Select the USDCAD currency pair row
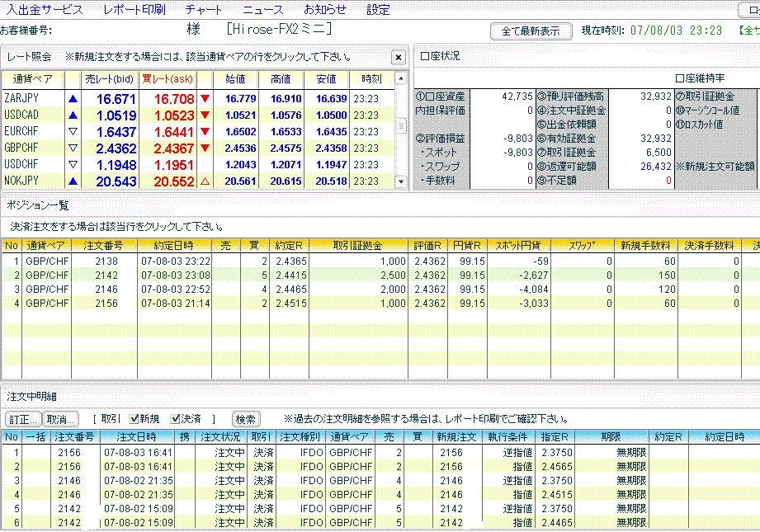 [x=199, y=115]
